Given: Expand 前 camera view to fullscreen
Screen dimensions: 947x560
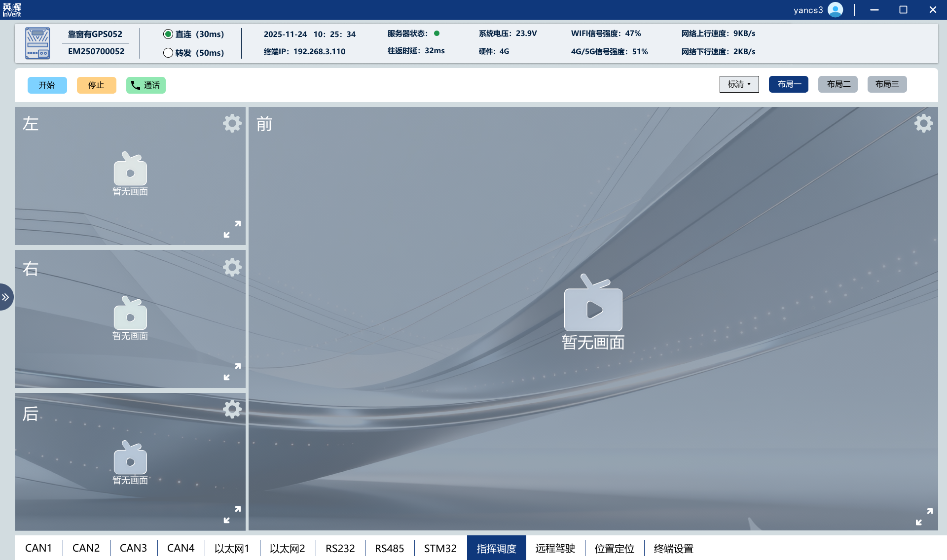Looking at the screenshot, I should [x=924, y=517].
